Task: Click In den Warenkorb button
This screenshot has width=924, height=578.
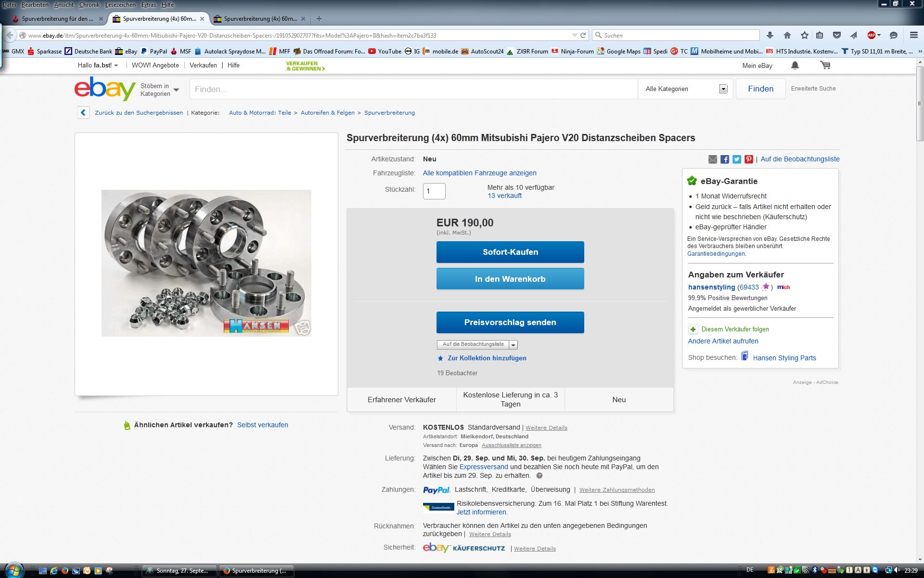Action: [510, 279]
